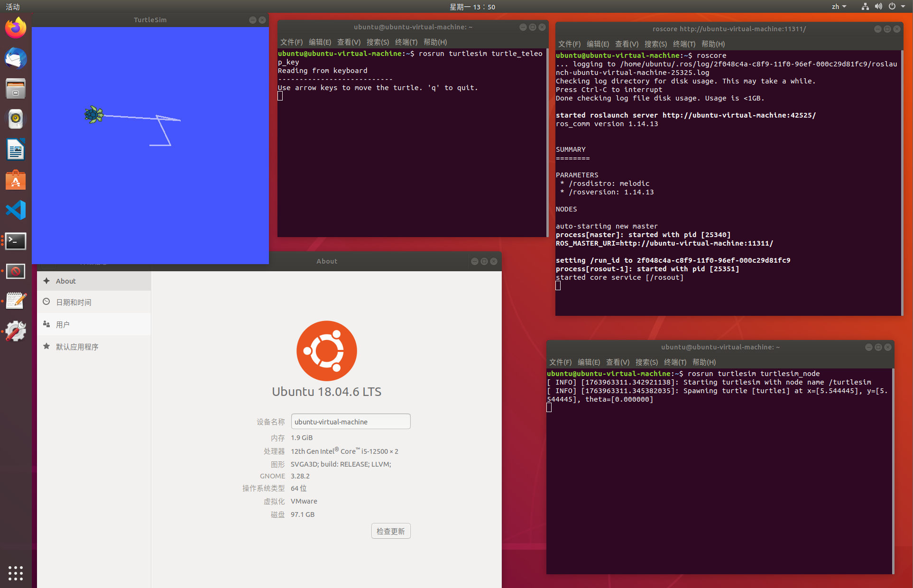The height and width of the screenshot is (588, 913).
Task: Click the 检查更新 button
Action: [x=390, y=531]
